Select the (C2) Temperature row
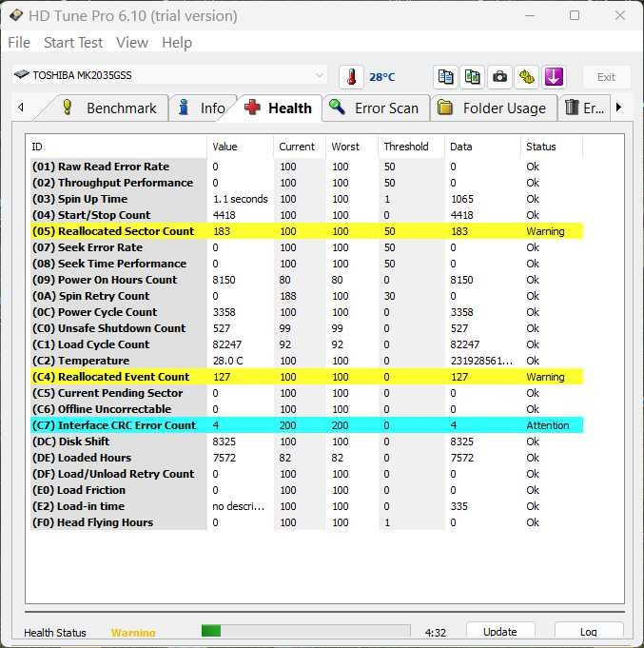 [306, 361]
